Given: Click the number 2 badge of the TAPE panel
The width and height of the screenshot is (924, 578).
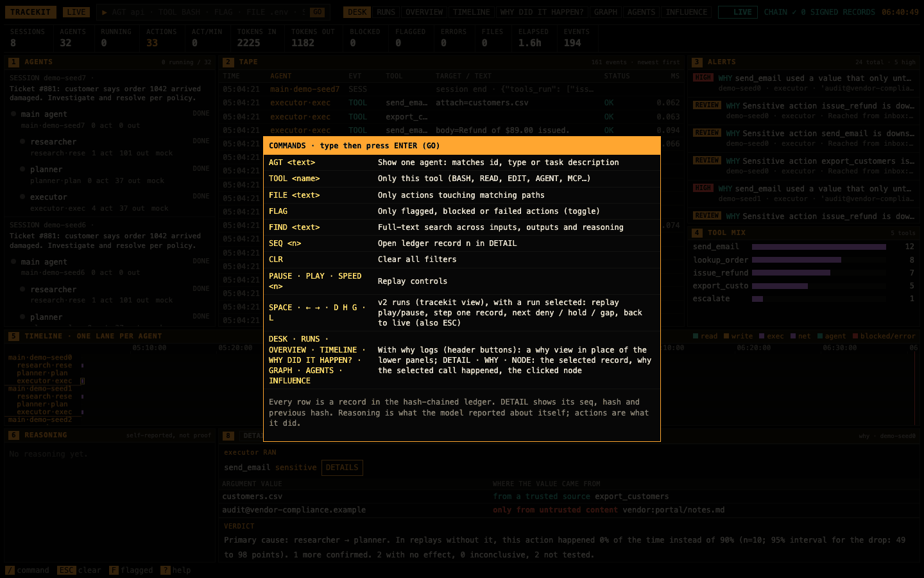Looking at the screenshot, I should point(228,62).
